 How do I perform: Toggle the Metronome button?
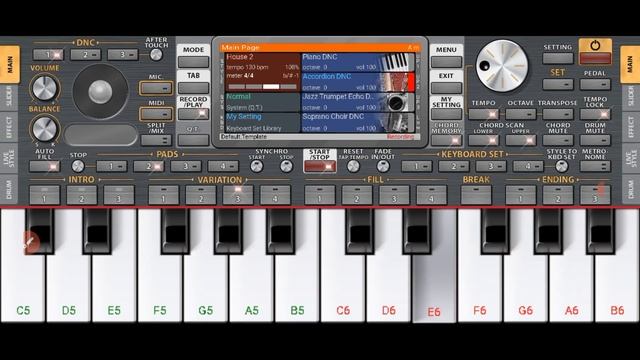595,166
